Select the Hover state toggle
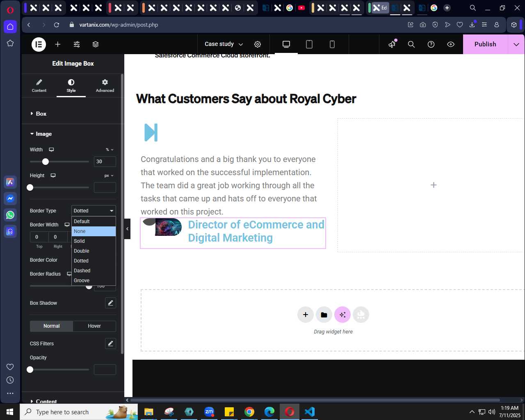 coord(94,326)
